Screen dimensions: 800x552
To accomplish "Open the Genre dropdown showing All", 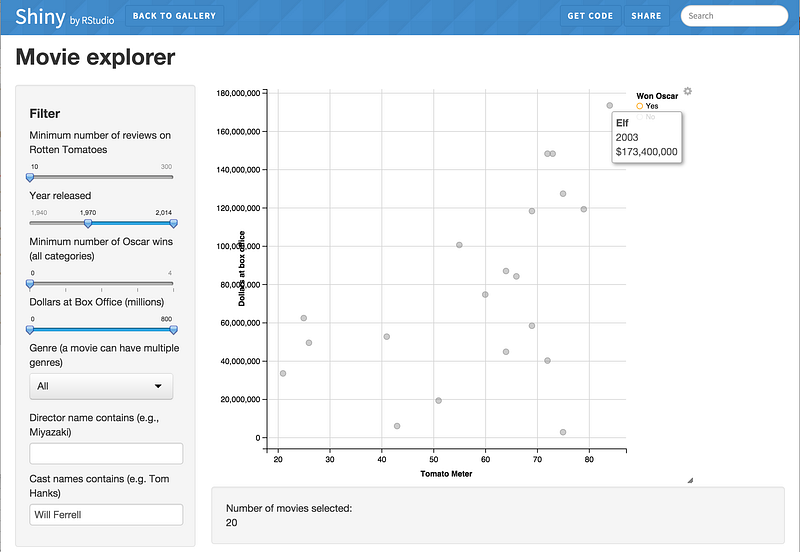I will [101, 386].
